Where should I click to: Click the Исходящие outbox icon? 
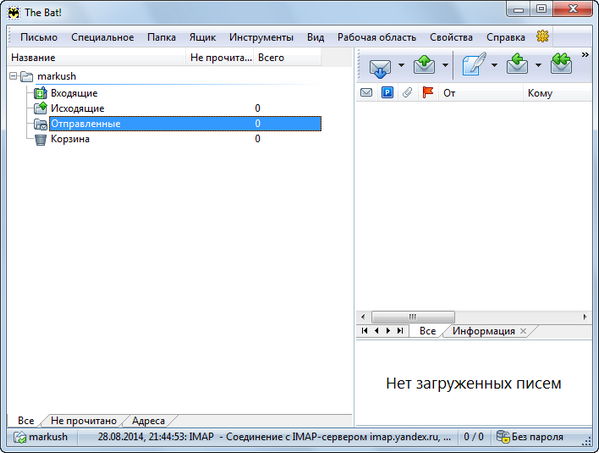[x=40, y=108]
